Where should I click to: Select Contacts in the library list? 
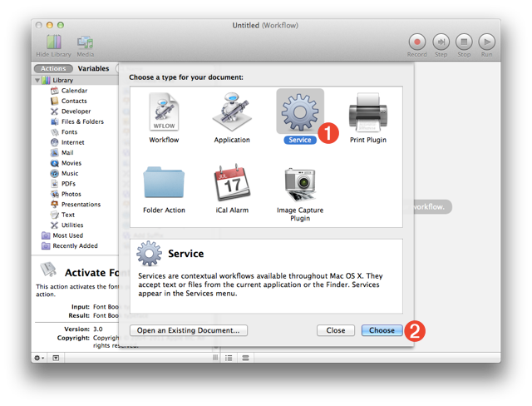74,101
